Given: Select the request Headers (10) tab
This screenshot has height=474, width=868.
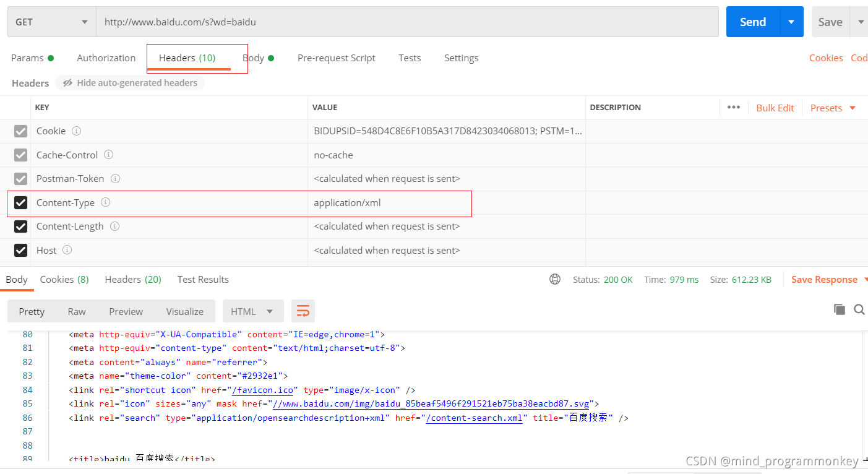Looking at the screenshot, I should pyautogui.click(x=187, y=58).
